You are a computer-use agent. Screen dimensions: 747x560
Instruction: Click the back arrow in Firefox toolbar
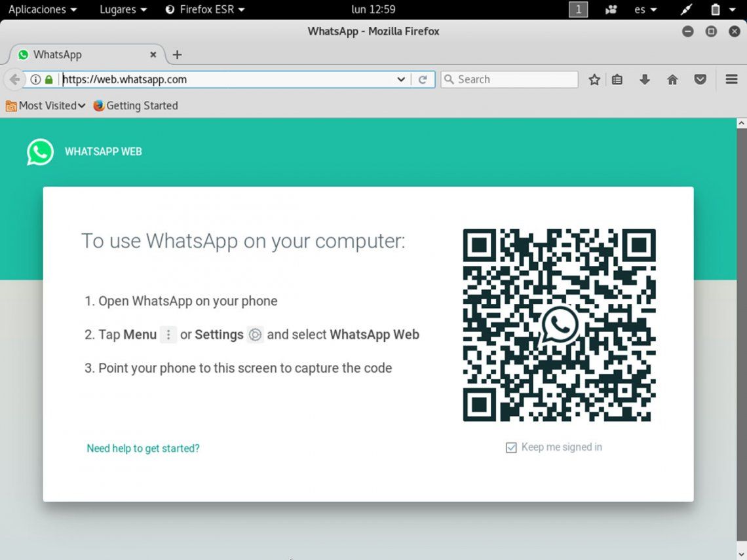(x=14, y=79)
